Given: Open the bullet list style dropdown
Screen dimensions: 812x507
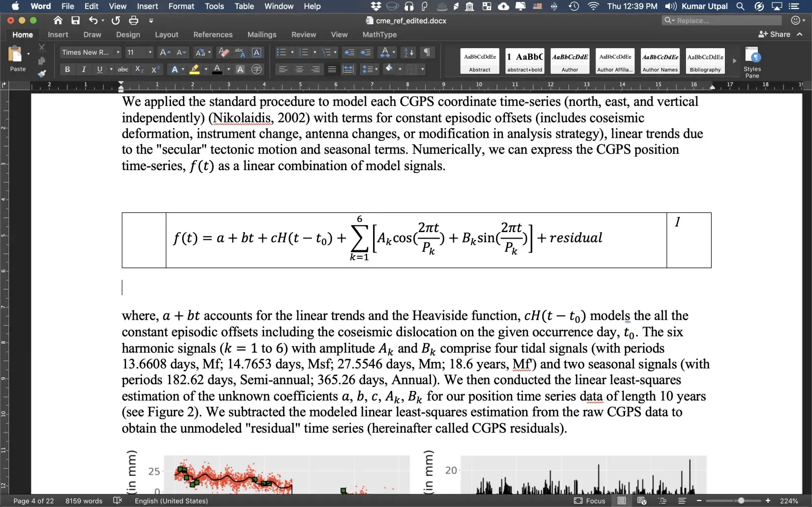Looking at the screenshot, I should (x=292, y=52).
